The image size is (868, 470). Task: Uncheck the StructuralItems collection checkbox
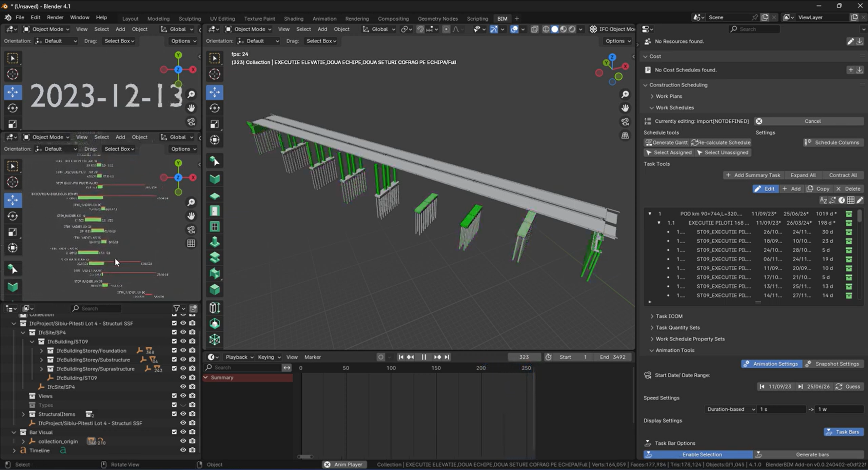click(174, 414)
